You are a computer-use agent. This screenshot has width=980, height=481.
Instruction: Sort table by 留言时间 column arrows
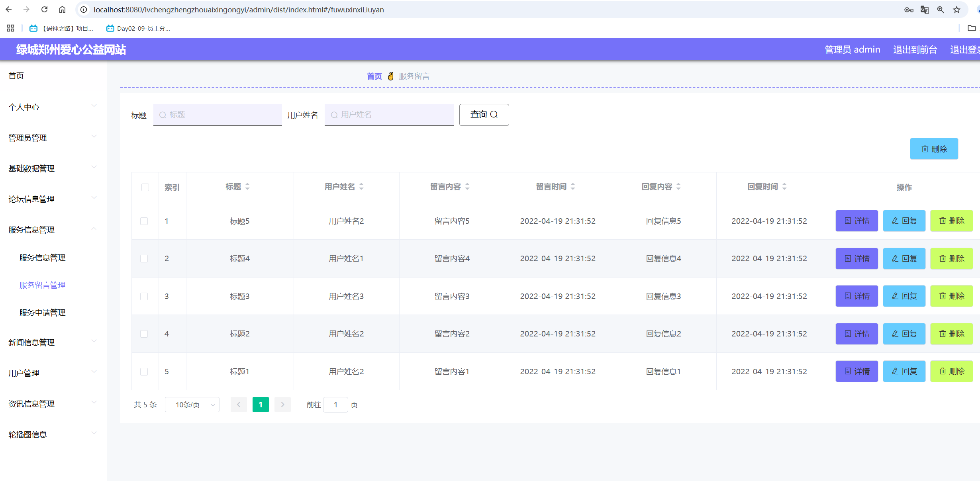573,186
